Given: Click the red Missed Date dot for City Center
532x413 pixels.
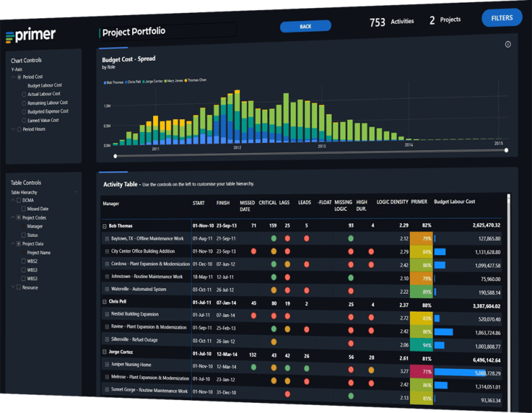Looking at the screenshot, I should click(253, 251).
